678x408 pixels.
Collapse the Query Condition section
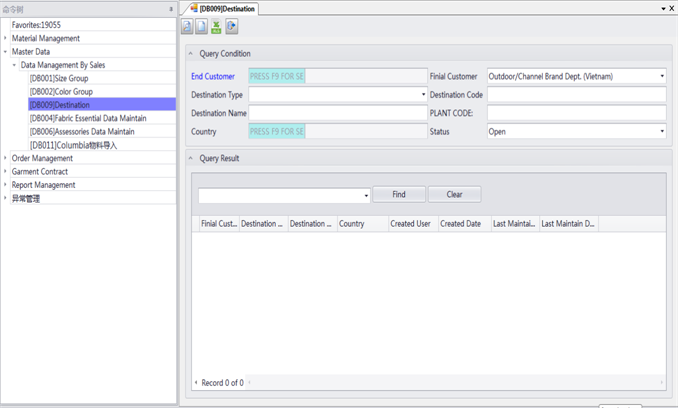(191, 53)
